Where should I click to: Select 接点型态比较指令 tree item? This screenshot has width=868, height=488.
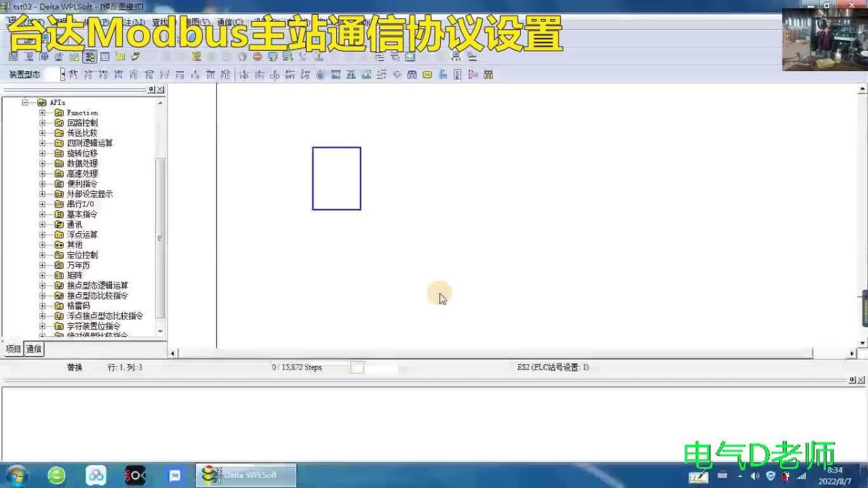97,296
